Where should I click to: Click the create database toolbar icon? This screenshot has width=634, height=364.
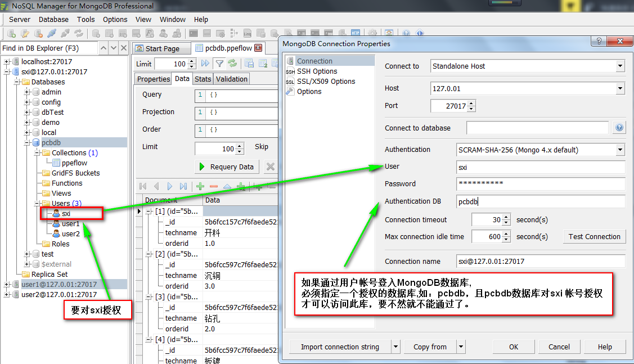coord(96,34)
